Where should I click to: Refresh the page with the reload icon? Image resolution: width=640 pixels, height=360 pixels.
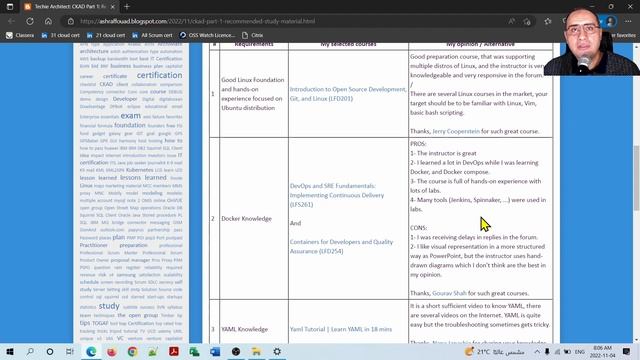(x=30, y=21)
